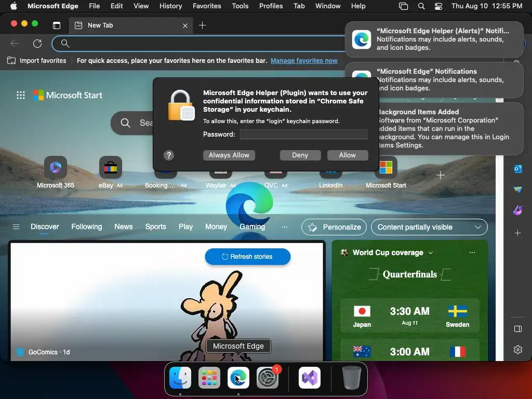The image size is (532, 399).
Task: Close the New Tab tab
Action: (185, 25)
